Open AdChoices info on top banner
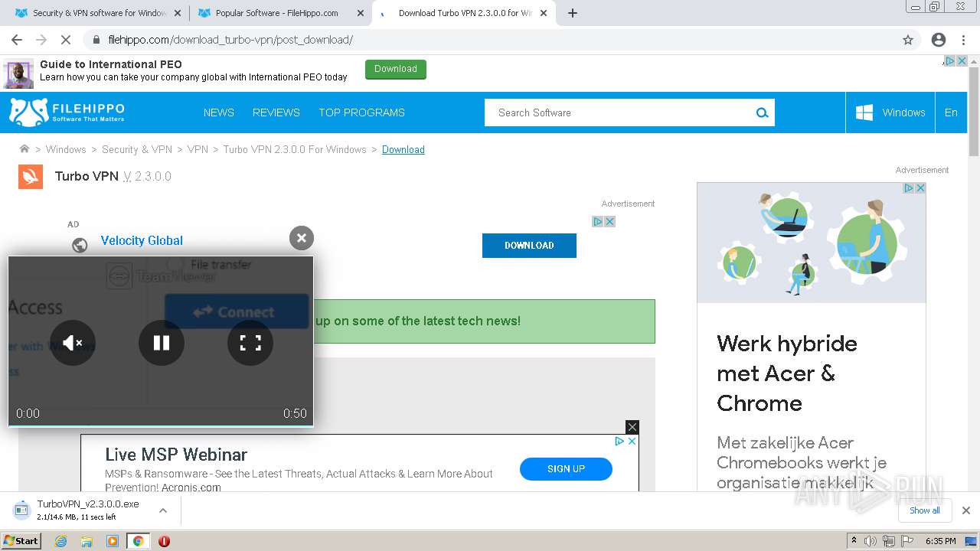 click(949, 61)
